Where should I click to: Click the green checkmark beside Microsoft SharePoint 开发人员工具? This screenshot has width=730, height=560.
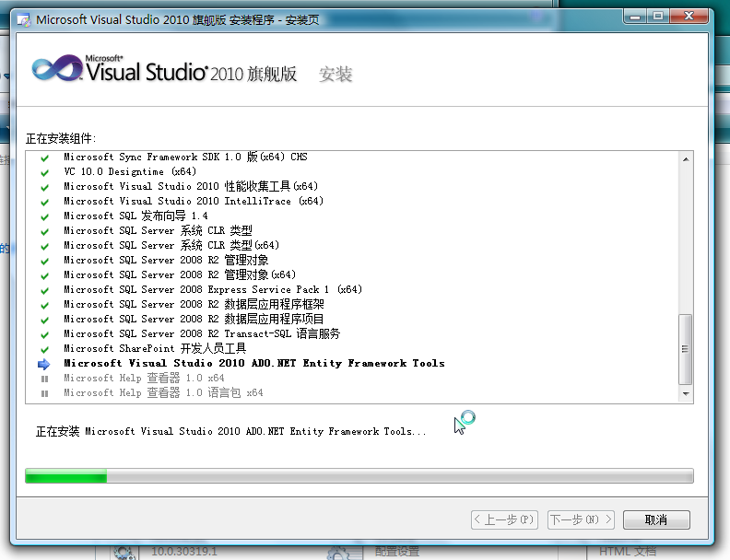click(44, 349)
